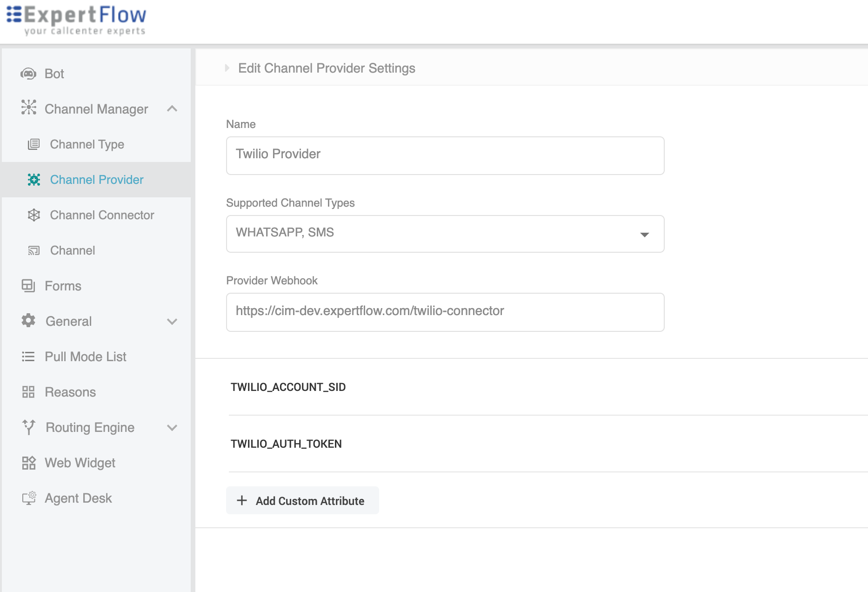Open the Supported Channel Types dropdown

point(644,234)
